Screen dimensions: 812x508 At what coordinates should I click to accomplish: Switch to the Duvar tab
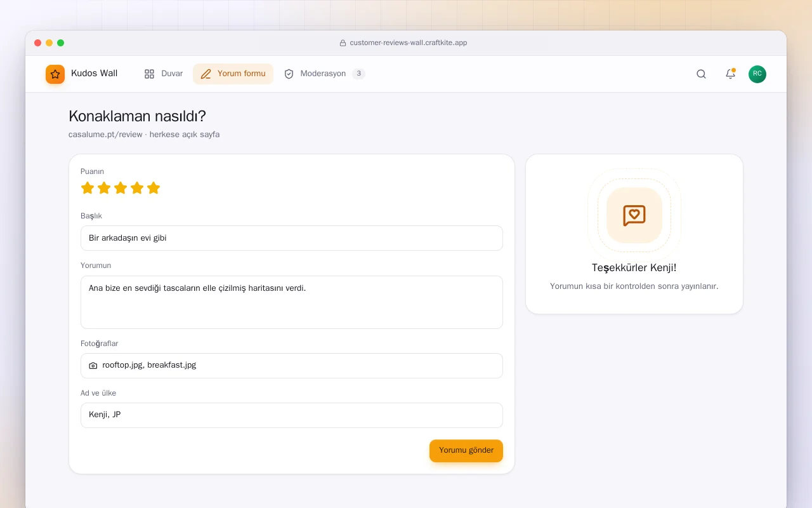click(164, 74)
